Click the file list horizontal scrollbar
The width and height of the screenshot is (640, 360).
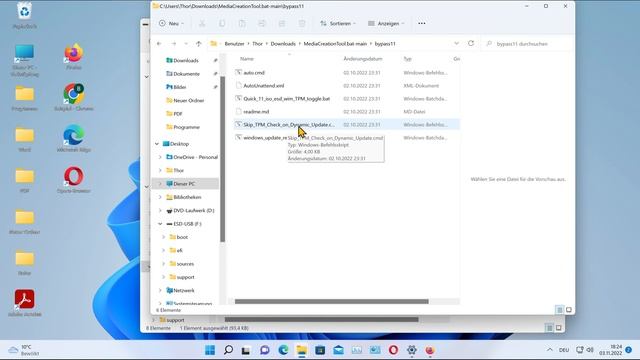pos(331,302)
